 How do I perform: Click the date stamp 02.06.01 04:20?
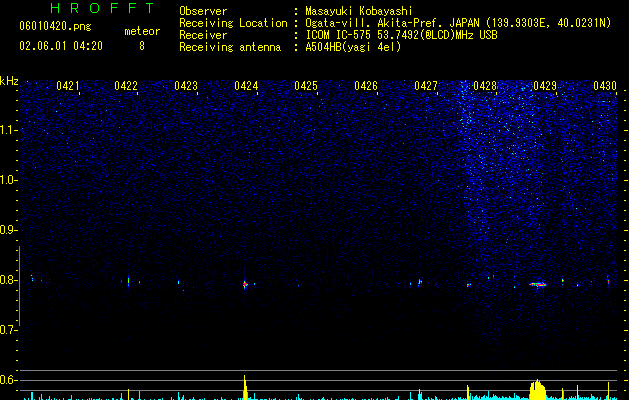coord(61,46)
